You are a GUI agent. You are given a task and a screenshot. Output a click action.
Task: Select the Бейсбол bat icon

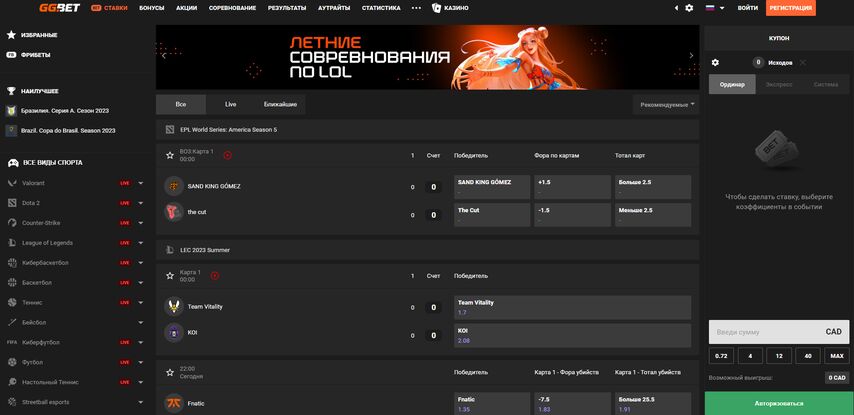[x=12, y=322]
